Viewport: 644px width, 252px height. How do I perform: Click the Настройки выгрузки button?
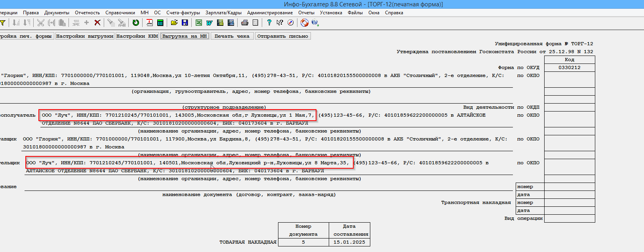pos(85,36)
